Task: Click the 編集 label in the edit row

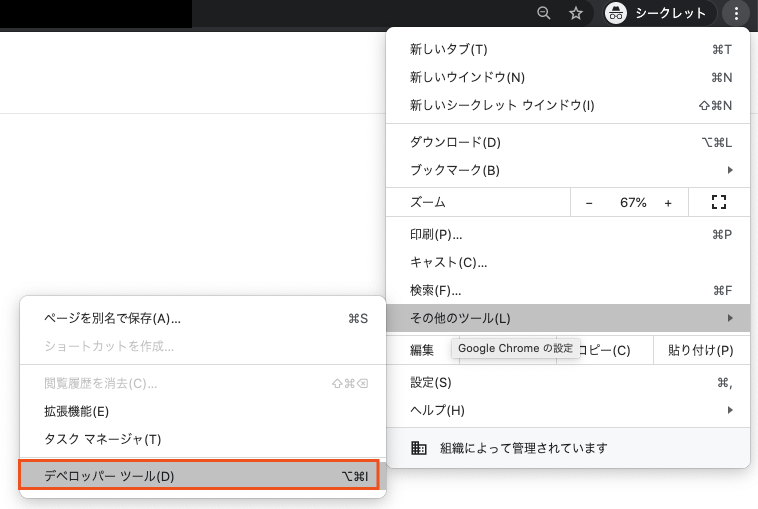Action: 422,350
